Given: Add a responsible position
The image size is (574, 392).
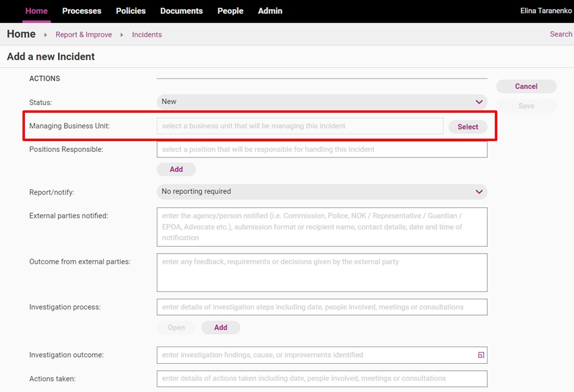Looking at the screenshot, I should point(176,170).
